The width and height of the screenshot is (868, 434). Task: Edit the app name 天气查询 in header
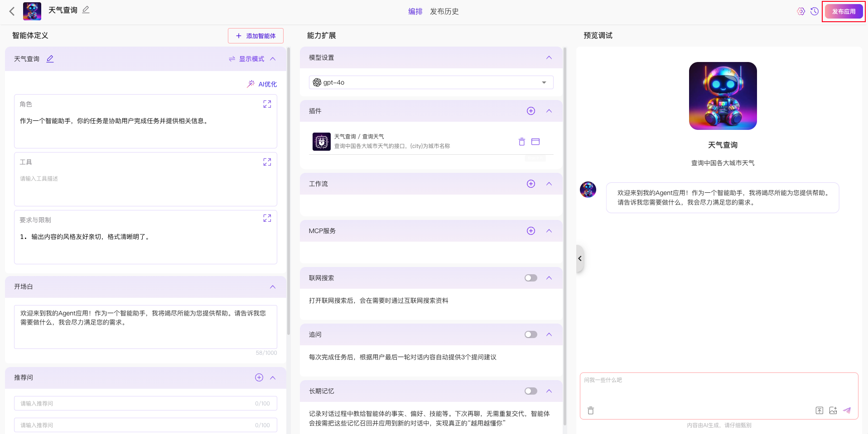(x=86, y=10)
